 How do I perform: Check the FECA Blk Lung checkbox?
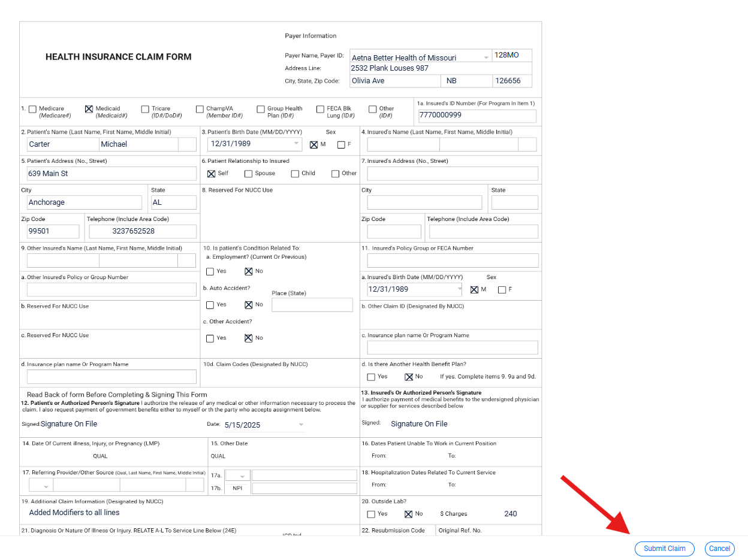pyautogui.click(x=320, y=109)
